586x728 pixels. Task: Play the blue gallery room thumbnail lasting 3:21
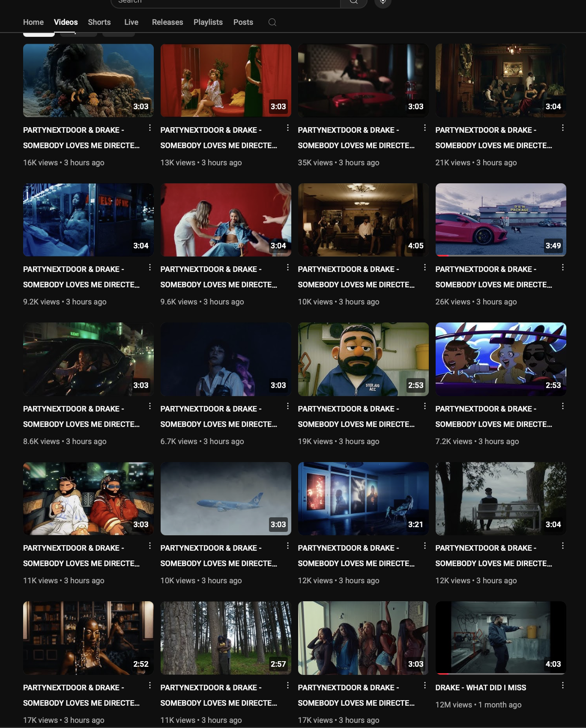click(363, 498)
